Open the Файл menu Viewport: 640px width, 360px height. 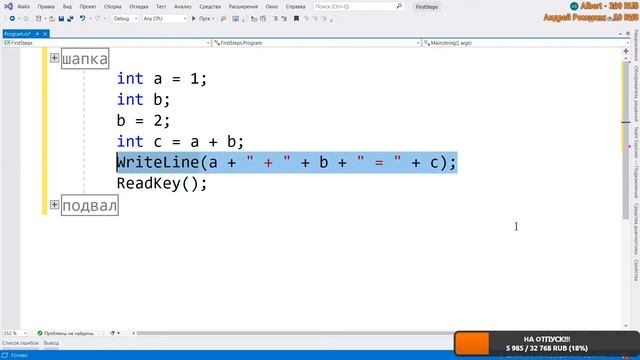[x=24, y=7]
